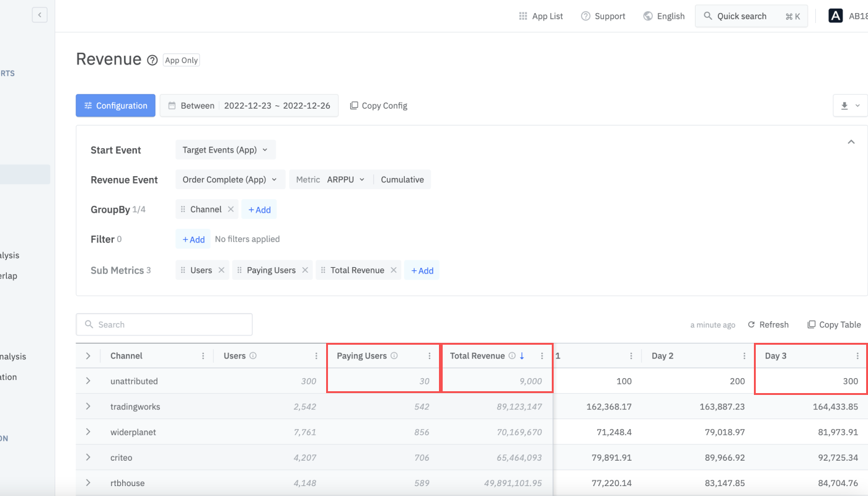Click the Refresh button
868x496 pixels.
tap(768, 324)
